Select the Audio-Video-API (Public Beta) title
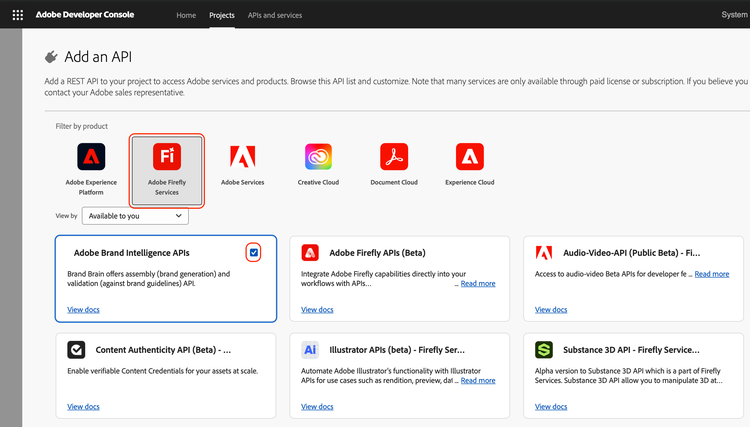The height and width of the screenshot is (427, 750). tap(631, 253)
